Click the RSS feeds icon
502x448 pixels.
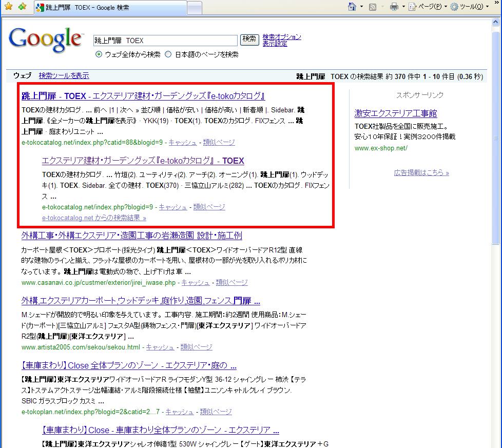pos(373,7)
